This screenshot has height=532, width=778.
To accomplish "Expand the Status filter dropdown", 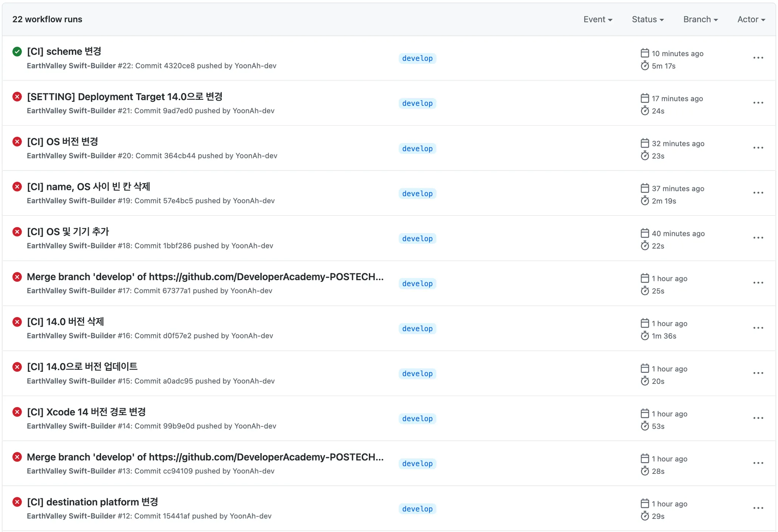I will 647,19.
